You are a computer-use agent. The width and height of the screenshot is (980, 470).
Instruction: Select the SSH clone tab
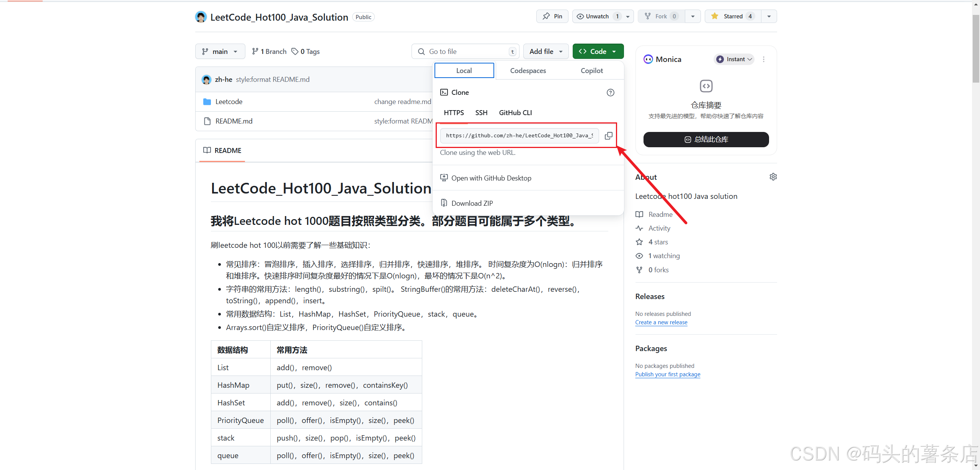(481, 113)
